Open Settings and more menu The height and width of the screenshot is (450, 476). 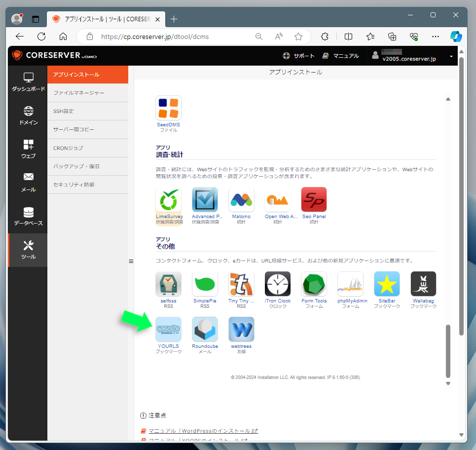coord(436,37)
